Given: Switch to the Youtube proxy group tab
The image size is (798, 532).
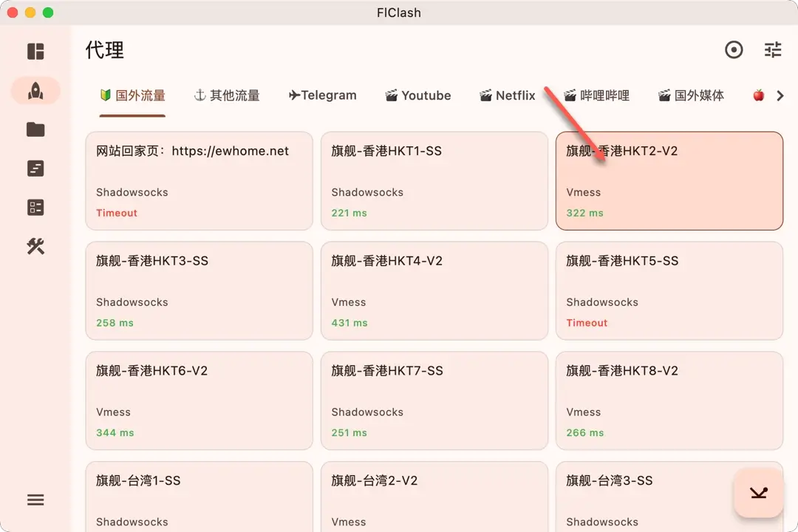Looking at the screenshot, I should click(x=418, y=95).
